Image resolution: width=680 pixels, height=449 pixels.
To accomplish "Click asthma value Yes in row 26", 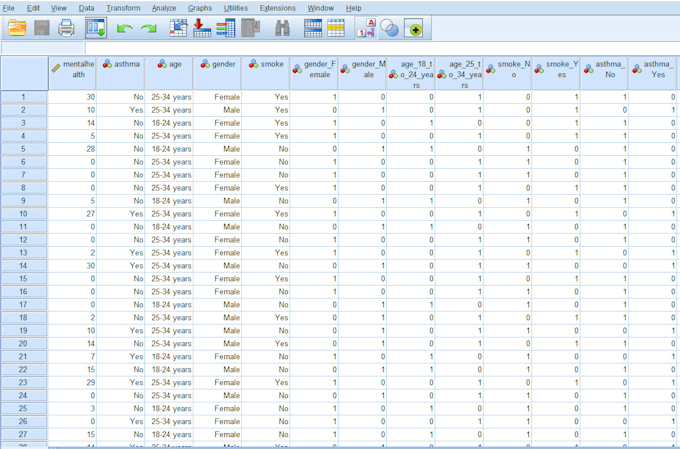I will [121, 421].
